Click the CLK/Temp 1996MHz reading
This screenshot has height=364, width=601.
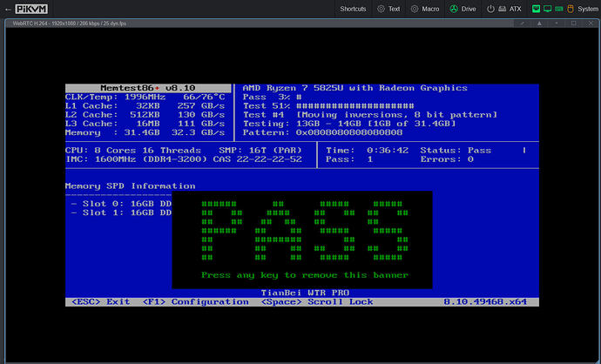click(145, 97)
